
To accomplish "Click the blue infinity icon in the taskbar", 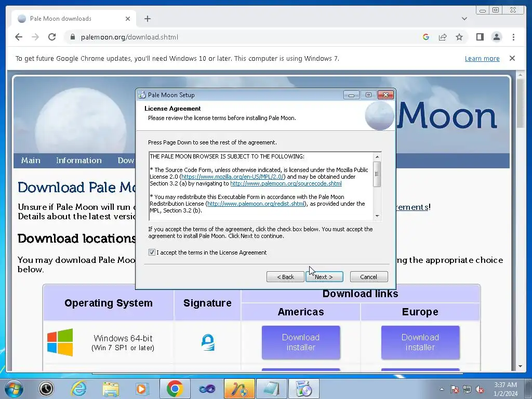I will tap(207, 389).
